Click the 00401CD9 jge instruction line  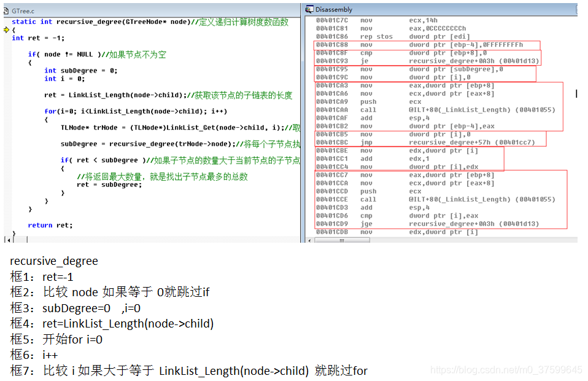pyautogui.click(x=428, y=224)
